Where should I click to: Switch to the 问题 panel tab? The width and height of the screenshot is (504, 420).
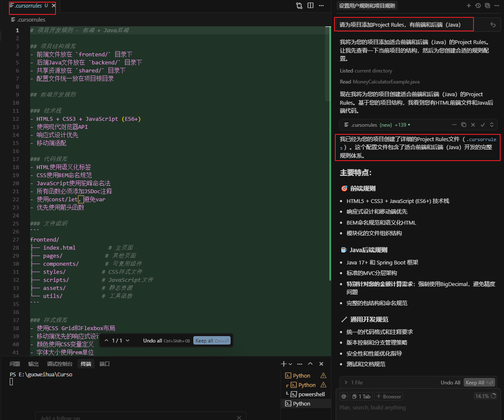coord(15,364)
